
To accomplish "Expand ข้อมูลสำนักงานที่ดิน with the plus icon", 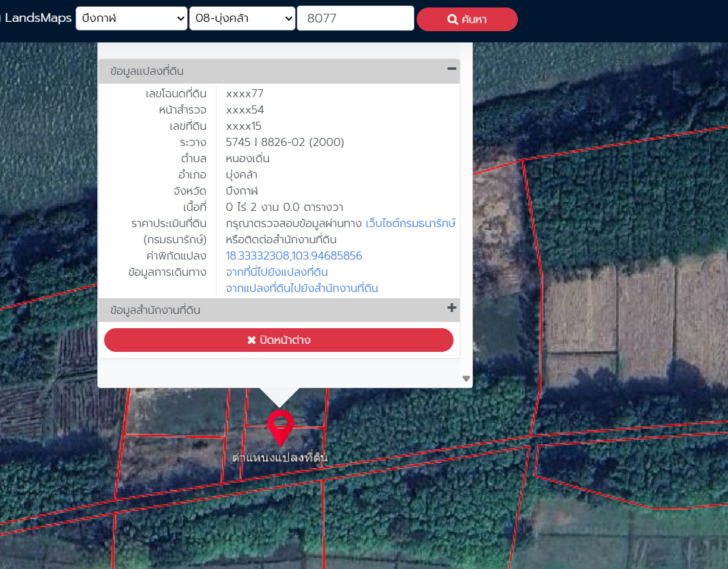I will click(x=452, y=308).
